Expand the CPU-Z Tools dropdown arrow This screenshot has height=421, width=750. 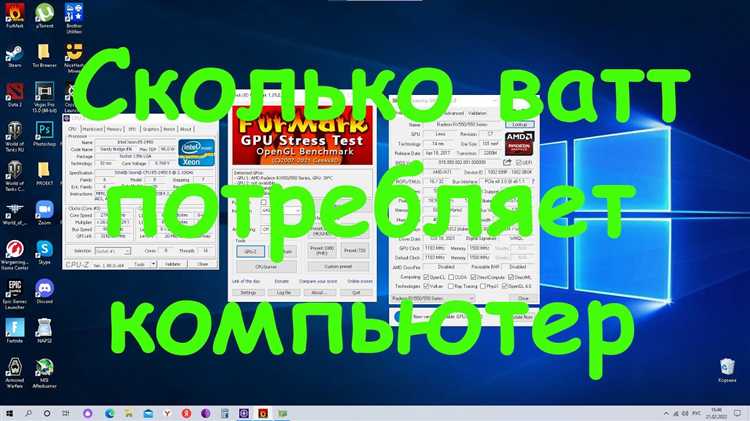click(x=154, y=264)
